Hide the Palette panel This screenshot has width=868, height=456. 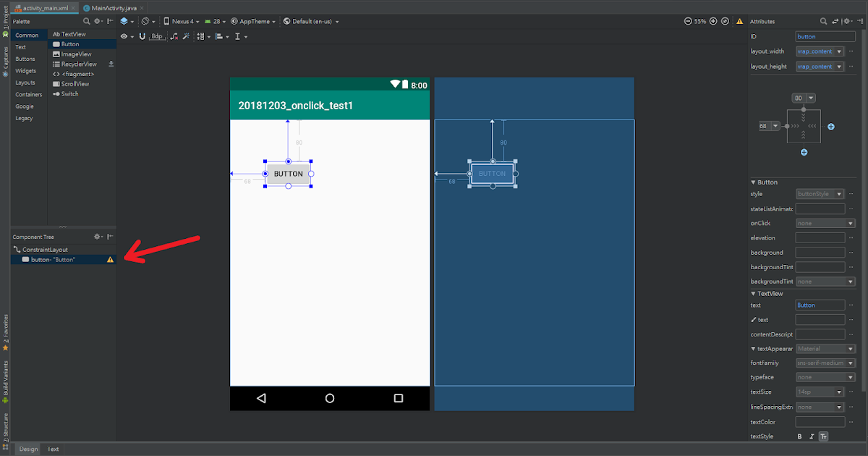click(110, 22)
